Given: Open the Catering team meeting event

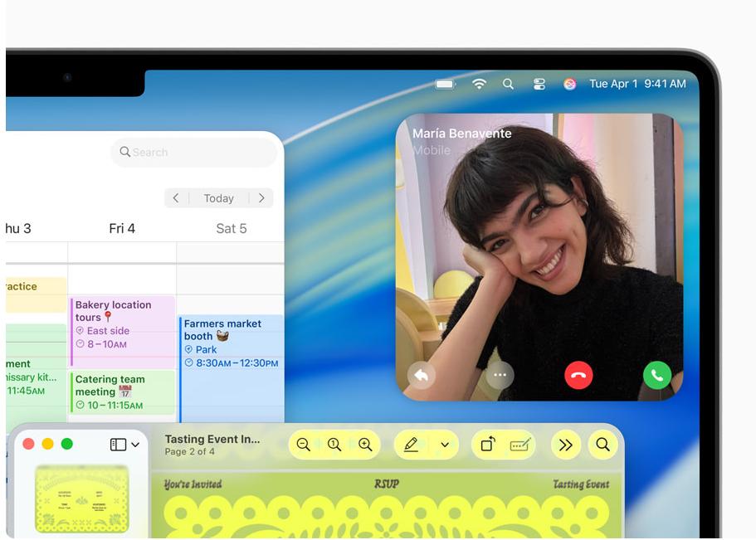Looking at the screenshot, I should click(123, 392).
